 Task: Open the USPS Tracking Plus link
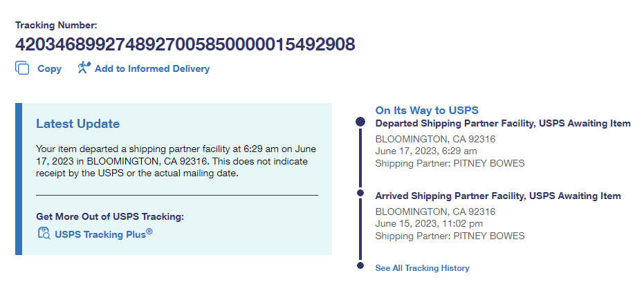[x=103, y=234]
